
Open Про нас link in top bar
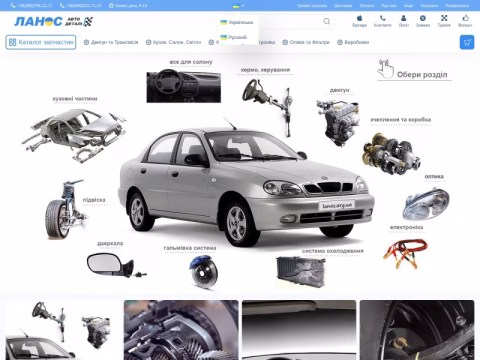coord(389,6)
